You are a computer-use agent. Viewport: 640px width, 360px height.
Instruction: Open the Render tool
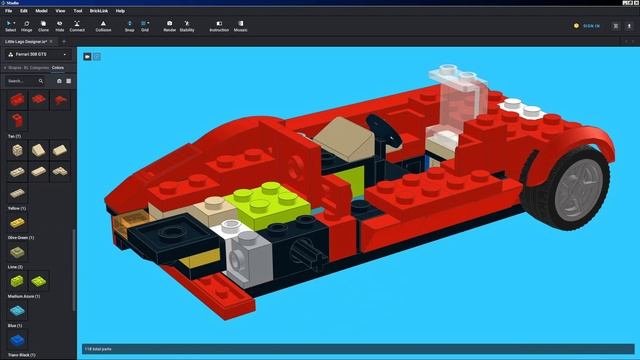169,26
